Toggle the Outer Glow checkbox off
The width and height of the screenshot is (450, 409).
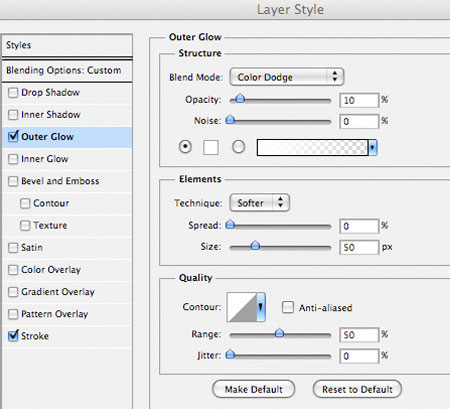(13, 136)
